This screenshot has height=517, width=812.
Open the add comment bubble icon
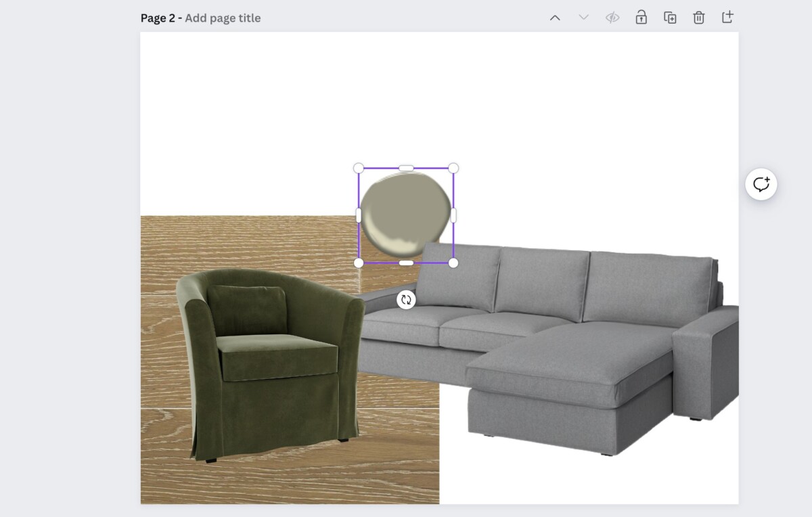pos(761,183)
